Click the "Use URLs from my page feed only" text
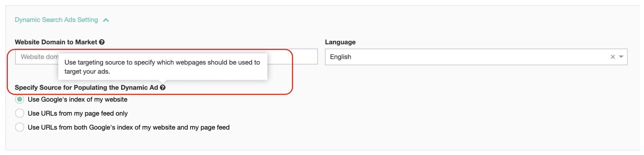This screenshot has width=644, height=155. tap(77, 114)
